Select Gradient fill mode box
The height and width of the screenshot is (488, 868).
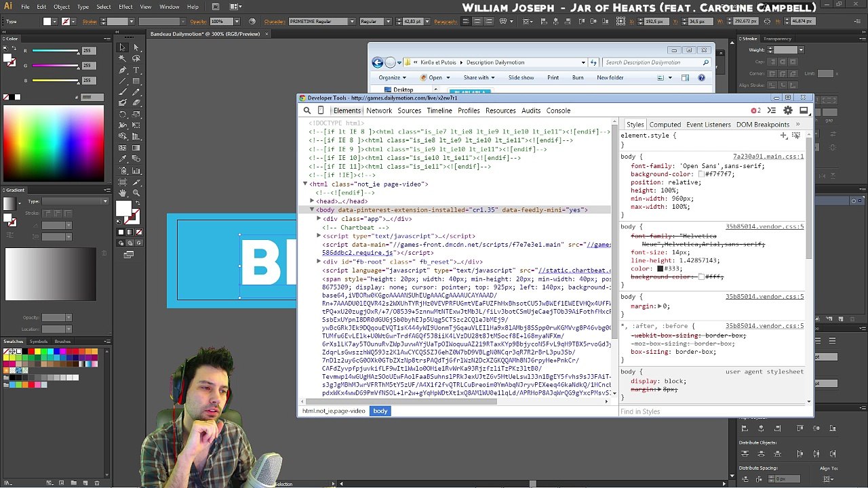tap(129, 232)
